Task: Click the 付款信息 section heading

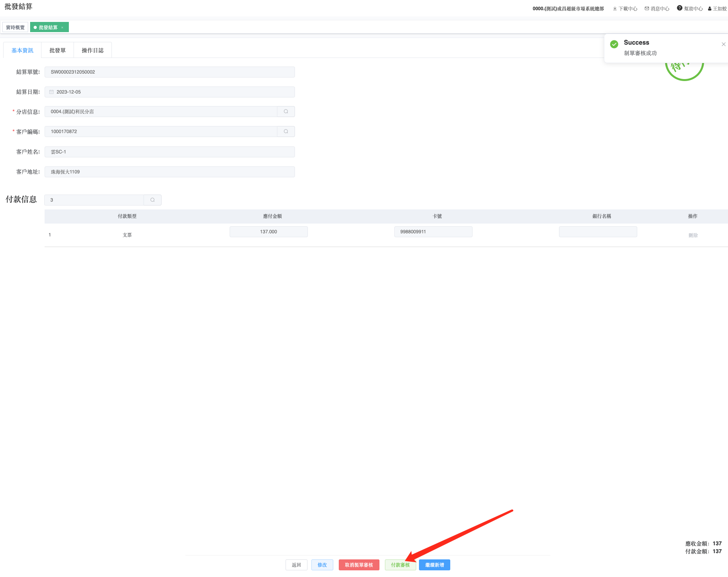Action: tap(21, 199)
